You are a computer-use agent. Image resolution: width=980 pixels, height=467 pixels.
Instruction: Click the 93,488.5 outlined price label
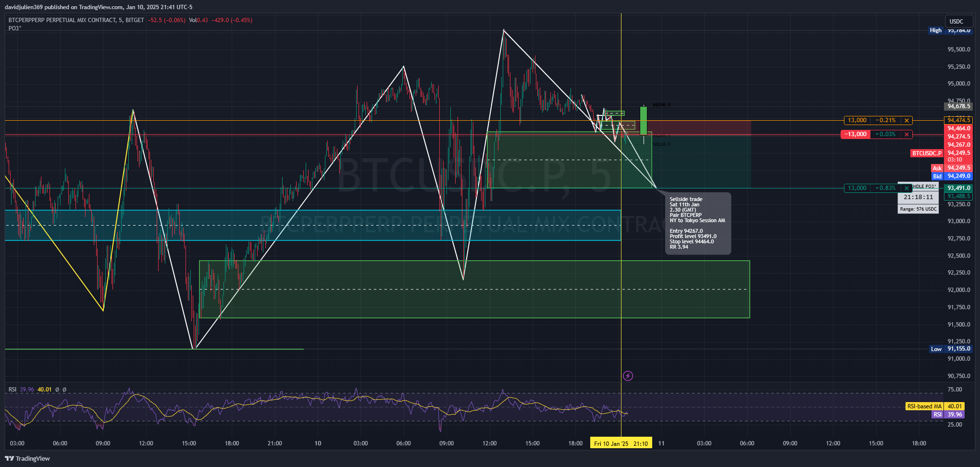pyautogui.click(x=958, y=196)
